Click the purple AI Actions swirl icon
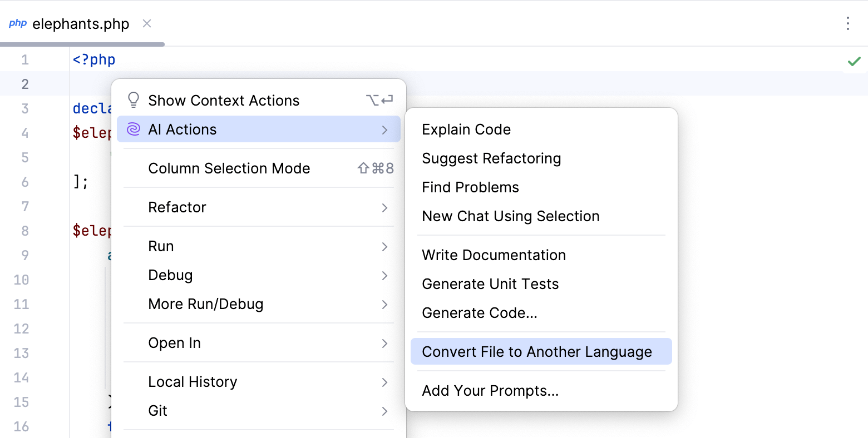The image size is (868, 438). [132, 129]
